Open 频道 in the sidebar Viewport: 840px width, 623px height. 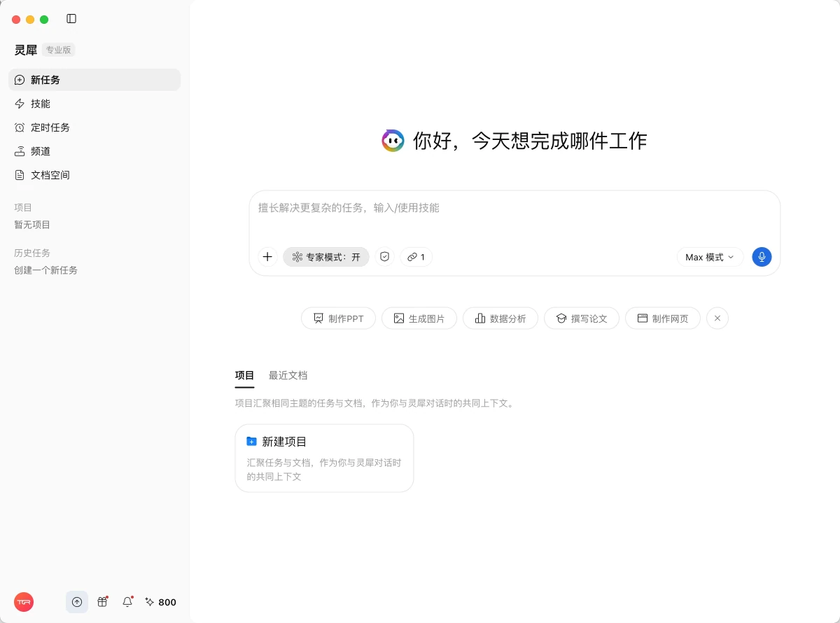(94, 151)
